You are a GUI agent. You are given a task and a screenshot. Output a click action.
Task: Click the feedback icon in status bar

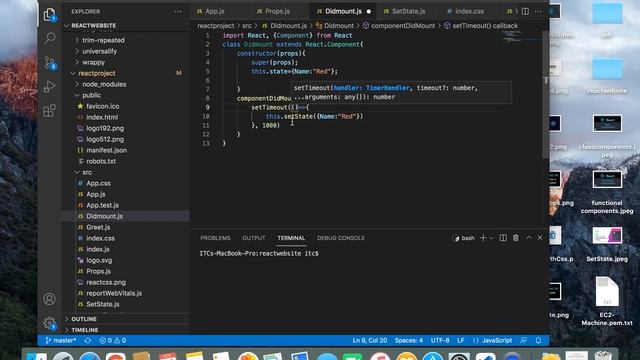click(x=524, y=340)
